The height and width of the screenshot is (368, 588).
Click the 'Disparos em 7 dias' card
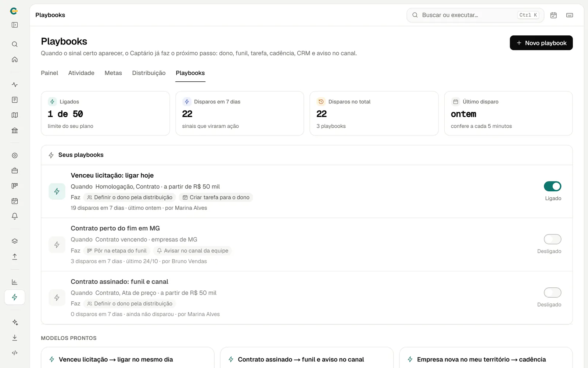[240, 113]
